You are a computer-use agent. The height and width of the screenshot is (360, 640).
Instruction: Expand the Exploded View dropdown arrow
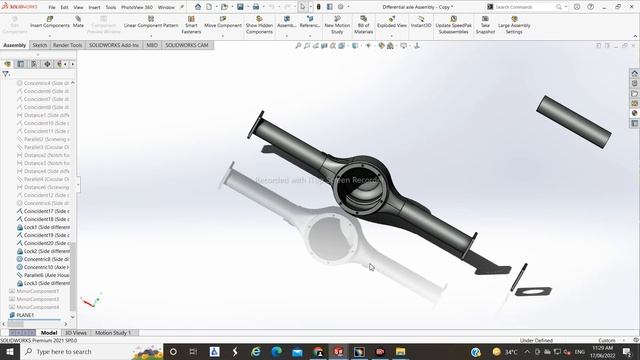point(392,36)
